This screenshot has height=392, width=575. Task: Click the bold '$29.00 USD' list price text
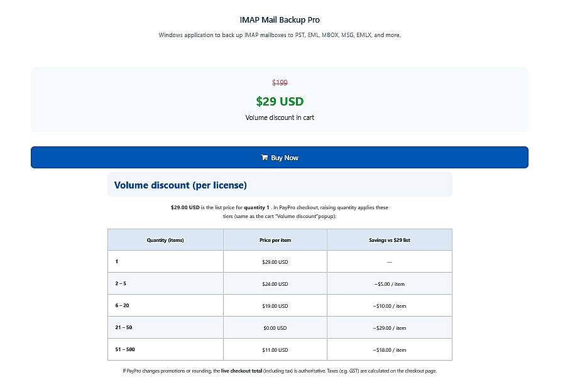185,207
